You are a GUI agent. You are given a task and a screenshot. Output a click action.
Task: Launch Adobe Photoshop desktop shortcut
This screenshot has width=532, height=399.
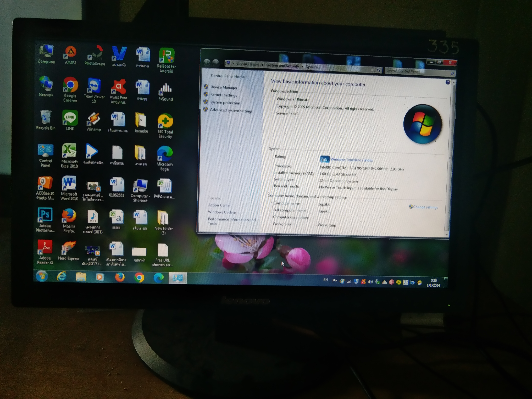coord(45,220)
